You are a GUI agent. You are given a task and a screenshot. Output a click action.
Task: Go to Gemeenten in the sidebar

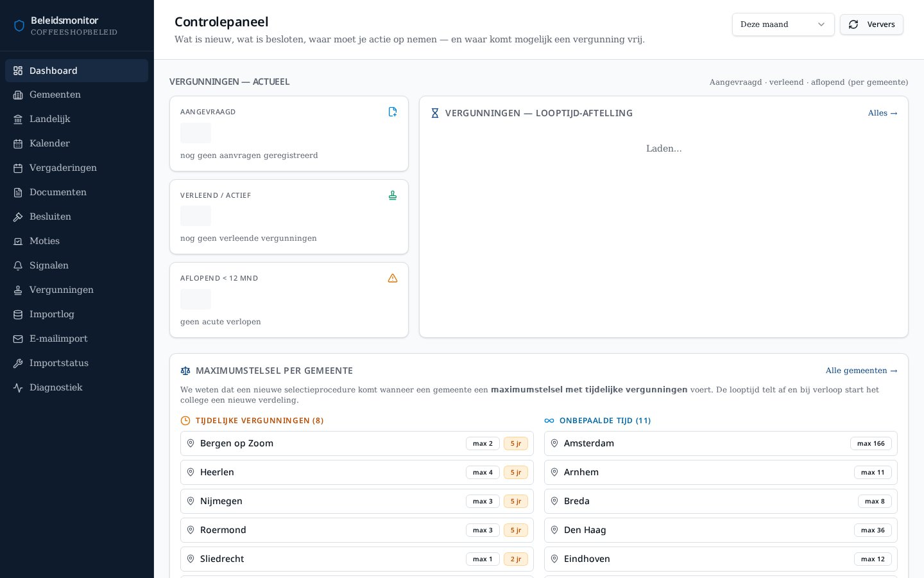click(76, 95)
